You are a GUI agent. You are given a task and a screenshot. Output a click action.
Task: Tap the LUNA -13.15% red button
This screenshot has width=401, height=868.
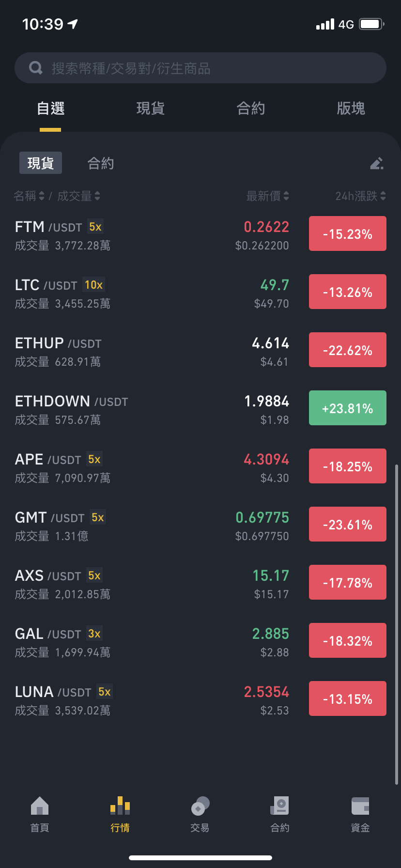coord(348,698)
